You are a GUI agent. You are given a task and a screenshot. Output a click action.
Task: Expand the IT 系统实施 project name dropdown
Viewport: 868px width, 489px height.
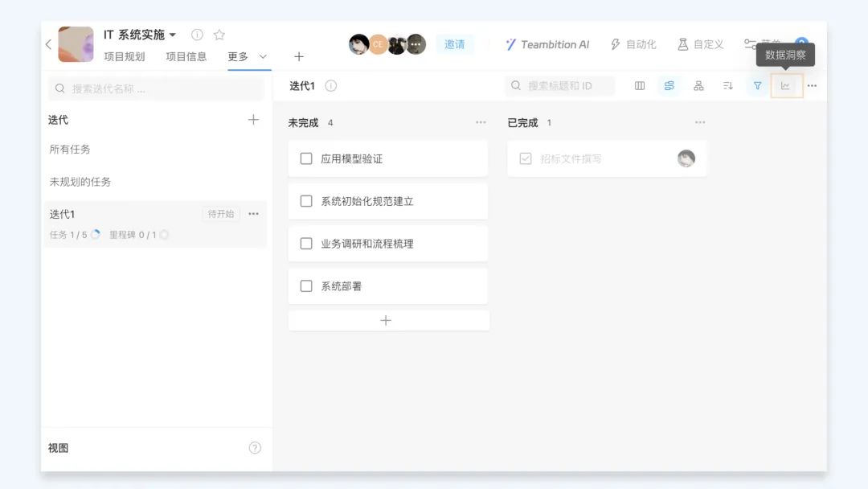tap(173, 35)
